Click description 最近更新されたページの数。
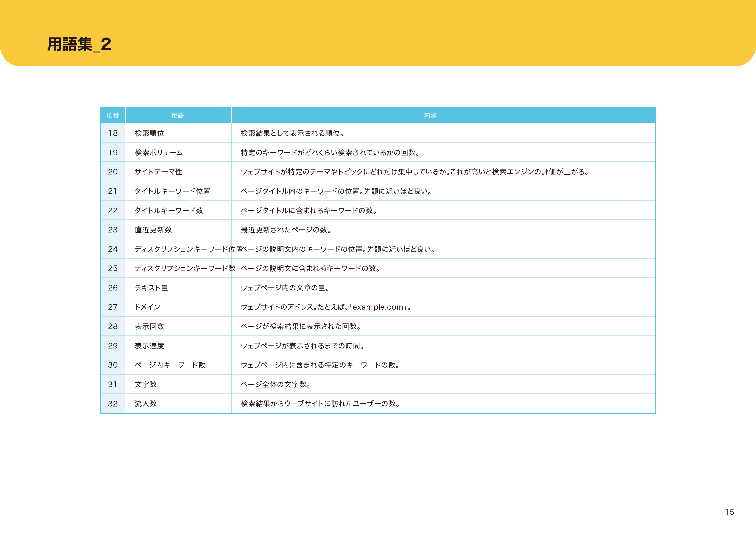 286,230
